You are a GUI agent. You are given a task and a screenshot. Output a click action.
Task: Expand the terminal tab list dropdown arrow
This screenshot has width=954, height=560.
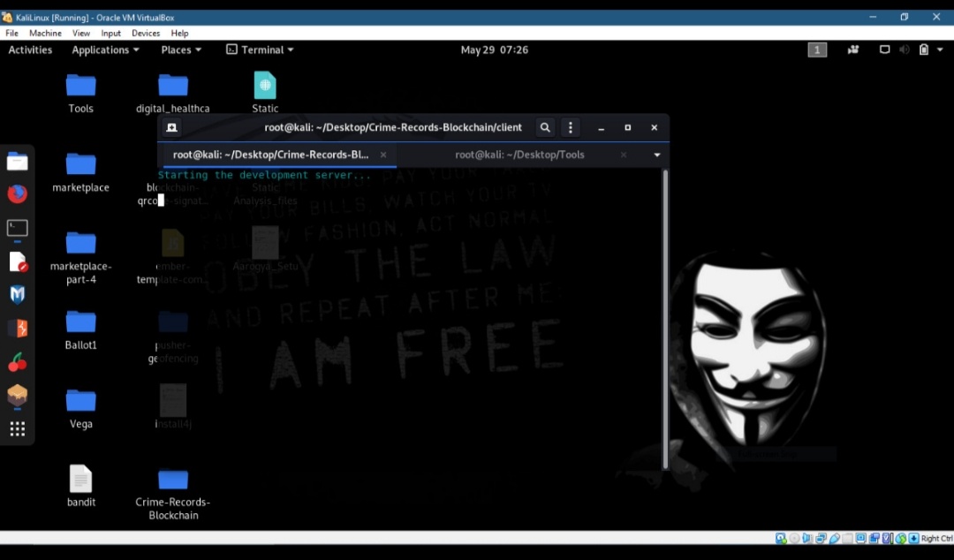point(657,155)
